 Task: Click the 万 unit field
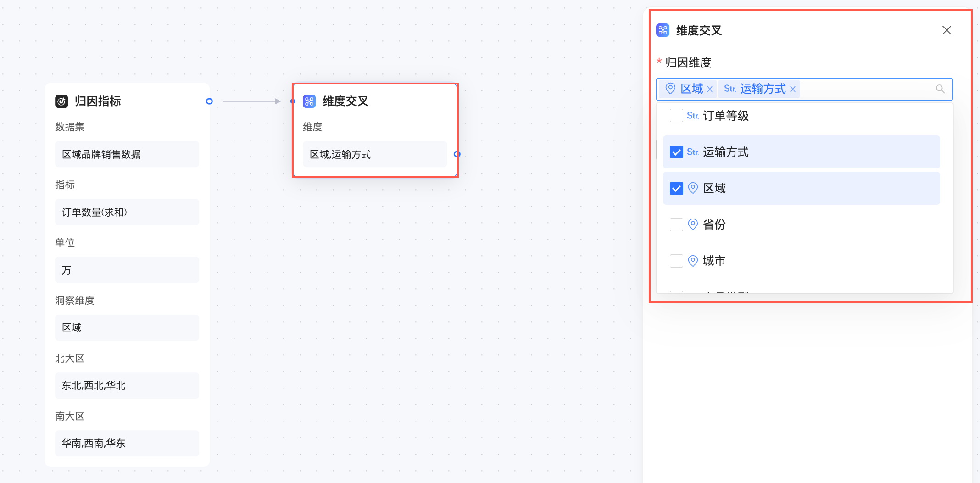click(127, 270)
